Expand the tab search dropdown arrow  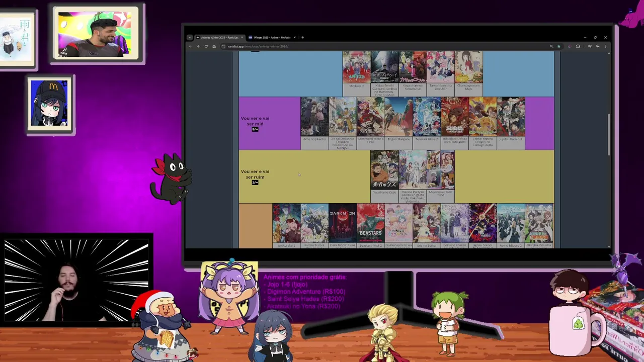[x=190, y=37]
